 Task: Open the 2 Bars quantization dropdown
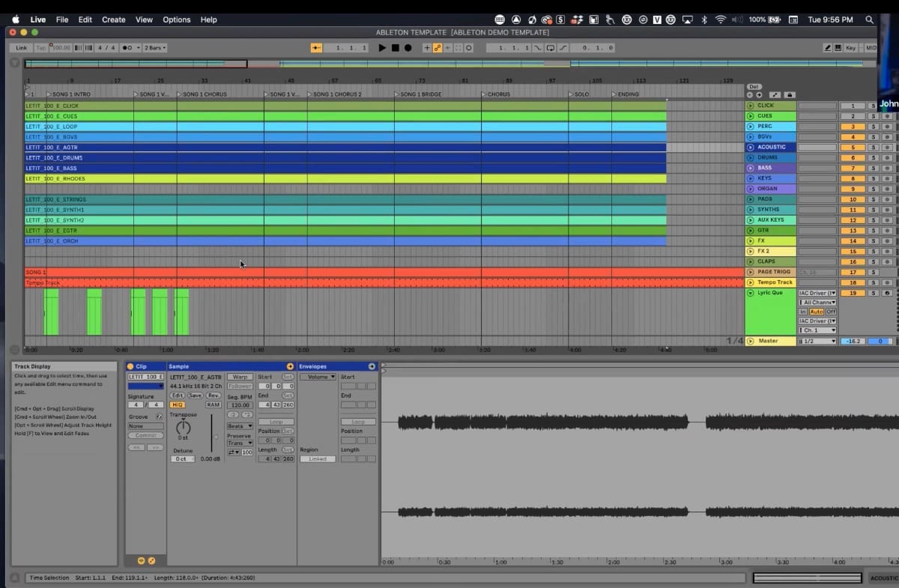pyautogui.click(x=155, y=47)
